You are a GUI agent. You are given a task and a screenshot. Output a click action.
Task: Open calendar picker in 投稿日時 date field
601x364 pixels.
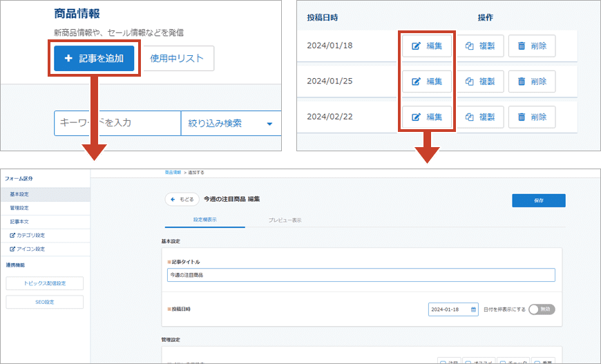473,309
